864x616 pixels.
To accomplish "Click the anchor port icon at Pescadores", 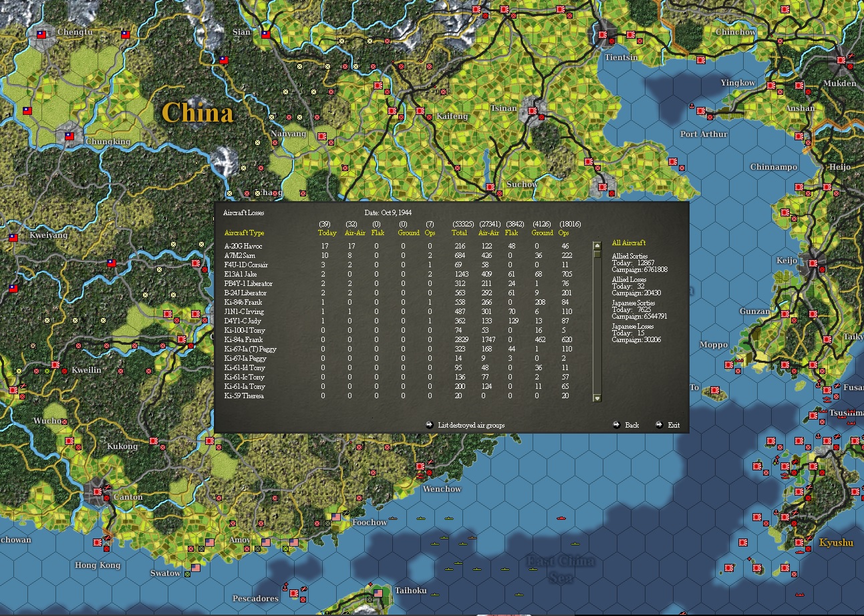I will 285,587.
